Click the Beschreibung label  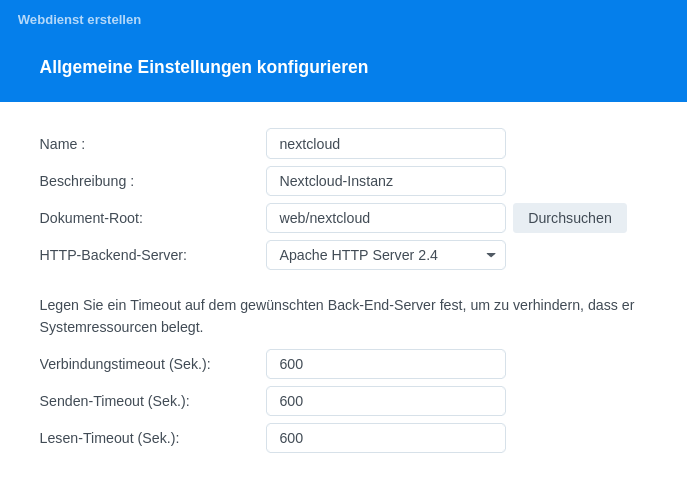click(x=87, y=181)
